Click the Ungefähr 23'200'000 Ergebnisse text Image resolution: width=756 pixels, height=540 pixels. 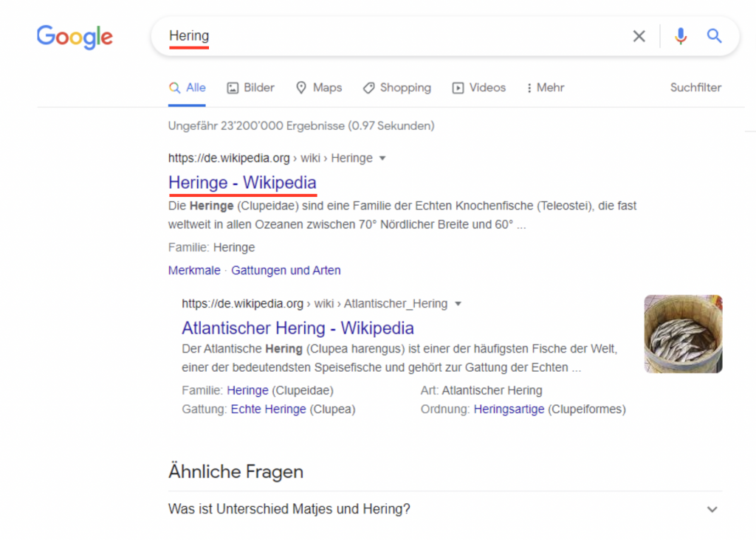[x=301, y=125]
